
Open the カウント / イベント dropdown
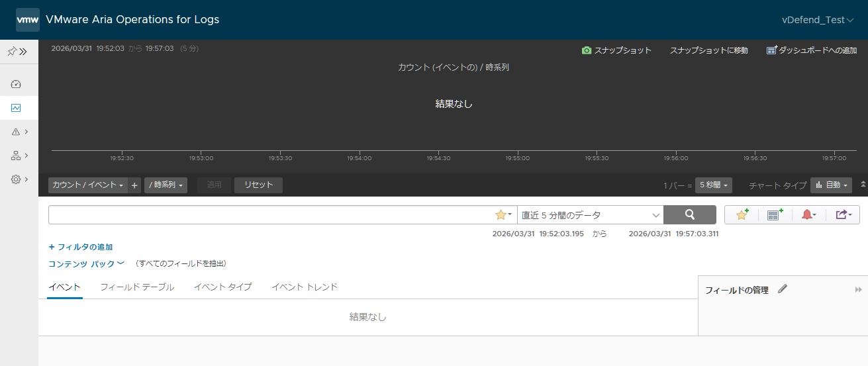pyautogui.click(x=87, y=185)
